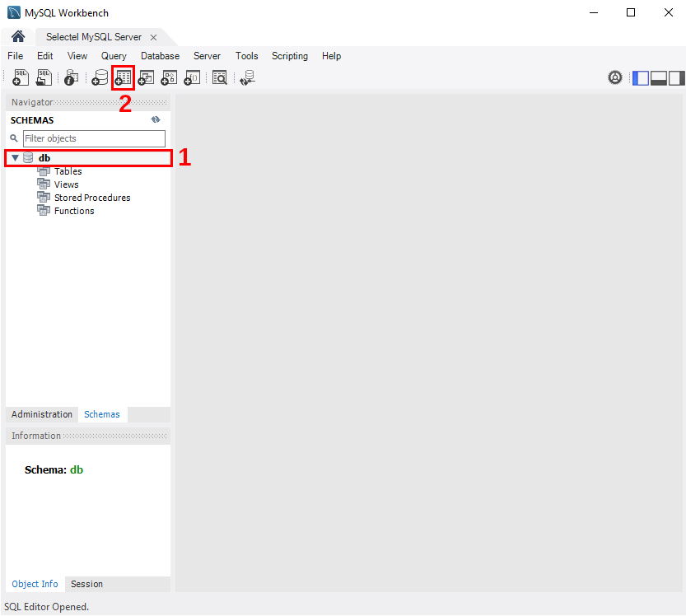Open a SQL script file icon
Viewport: 686px width, 616px height.
click(x=44, y=77)
